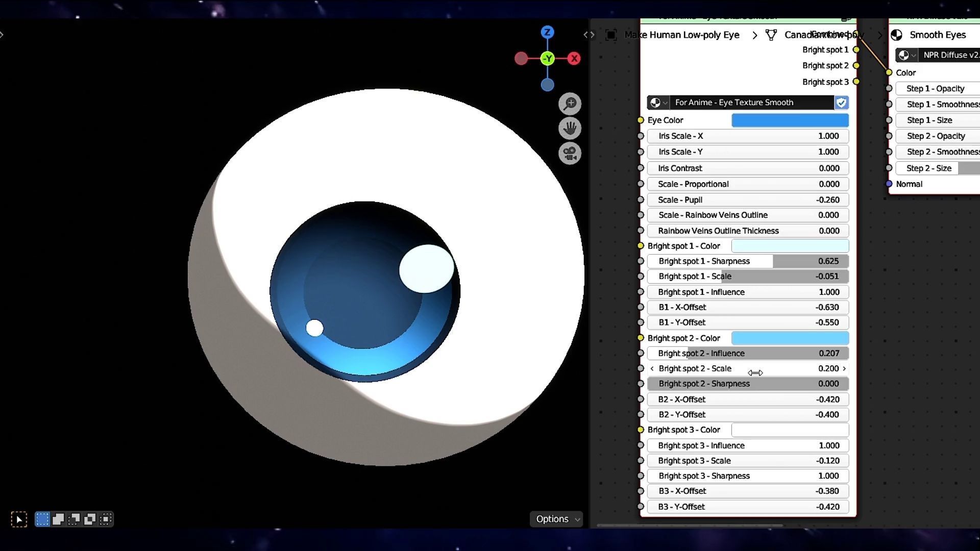Open the Eye Color swatch
Screen dimensions: 980x551
(790, 120)
